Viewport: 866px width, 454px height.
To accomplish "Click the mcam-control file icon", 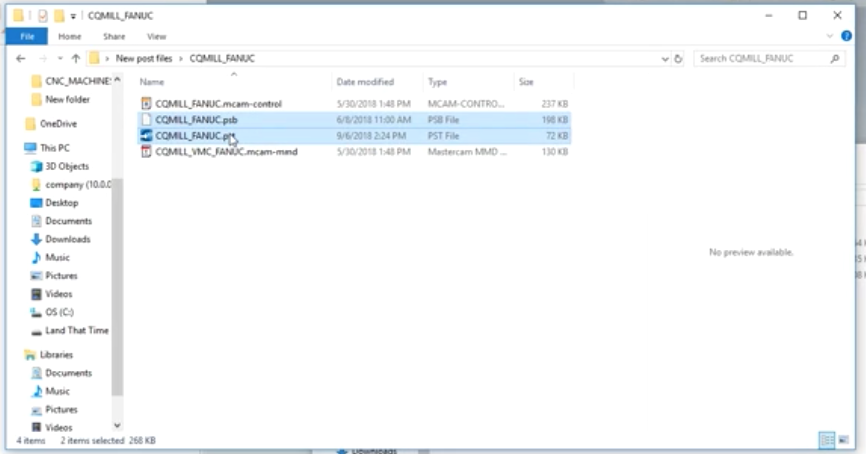I will (x=146, y=104).
